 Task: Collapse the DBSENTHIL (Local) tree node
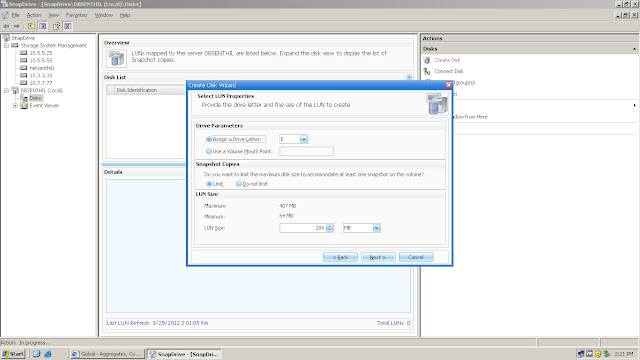coord(7,90)
